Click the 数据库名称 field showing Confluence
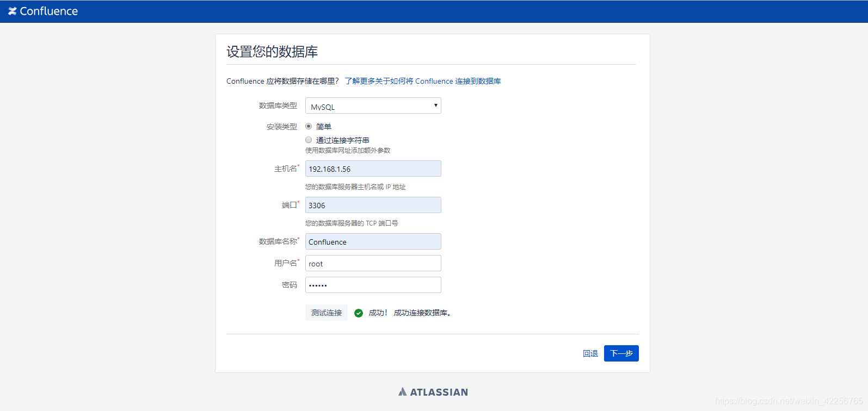 373,241
